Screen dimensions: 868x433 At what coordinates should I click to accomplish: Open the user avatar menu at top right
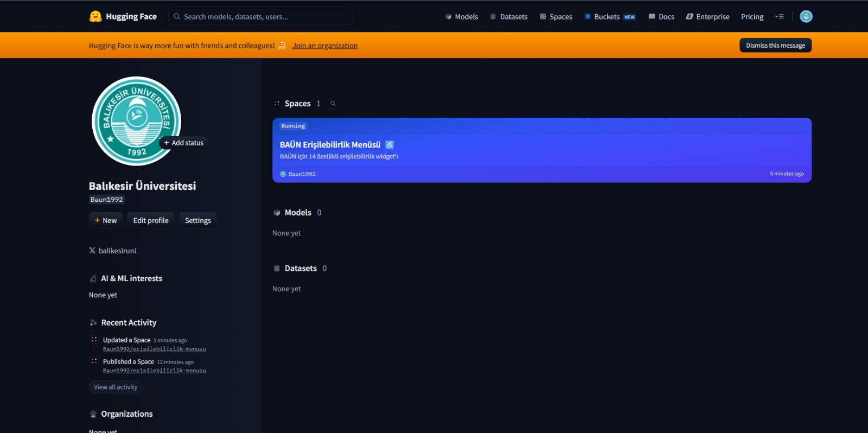(806, 16)
